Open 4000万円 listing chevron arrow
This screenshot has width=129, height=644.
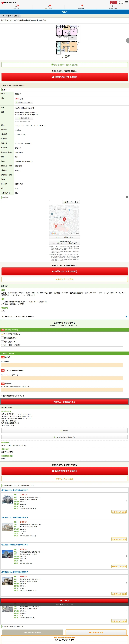tap(127, 583)
